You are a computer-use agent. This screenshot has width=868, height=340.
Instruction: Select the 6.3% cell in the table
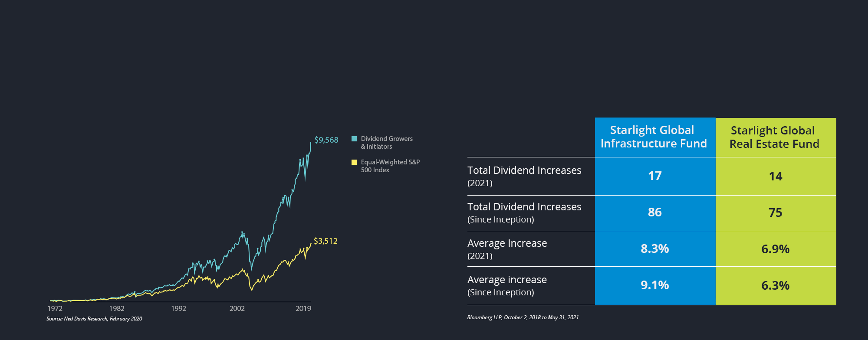pos(776,286)
